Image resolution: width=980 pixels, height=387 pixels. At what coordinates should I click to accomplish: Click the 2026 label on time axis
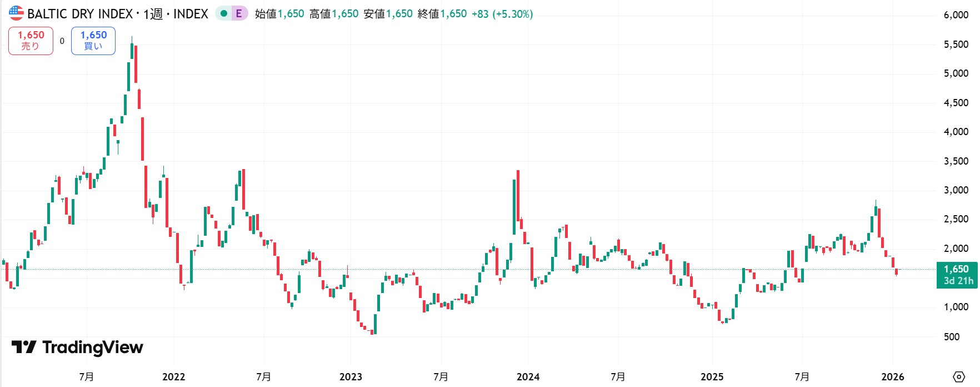point(892,377)
